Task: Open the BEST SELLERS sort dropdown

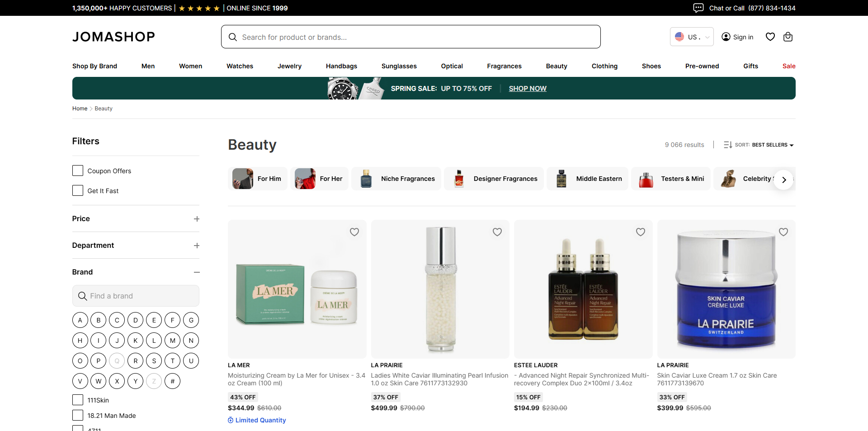Action: pos(773,145)
